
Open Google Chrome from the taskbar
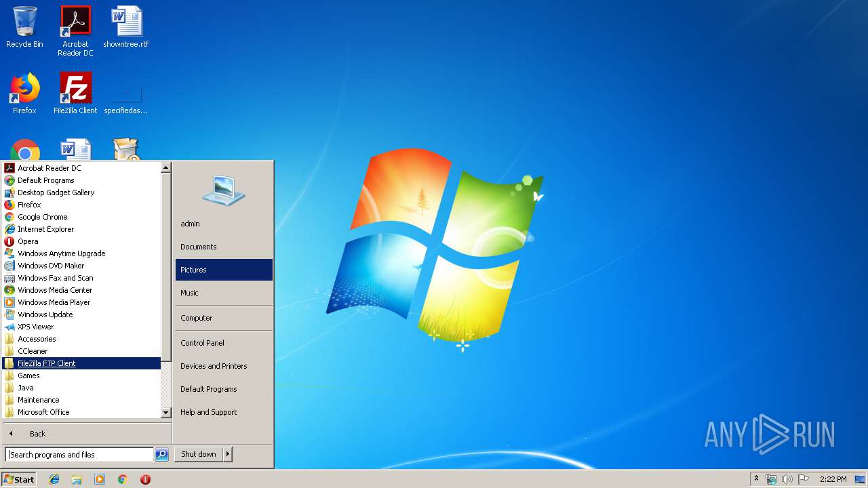click(x=122, y=479)
